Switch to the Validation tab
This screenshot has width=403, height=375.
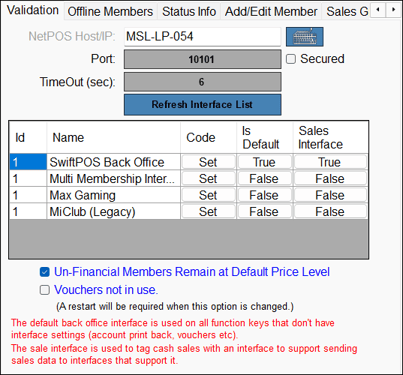(33, 10)
